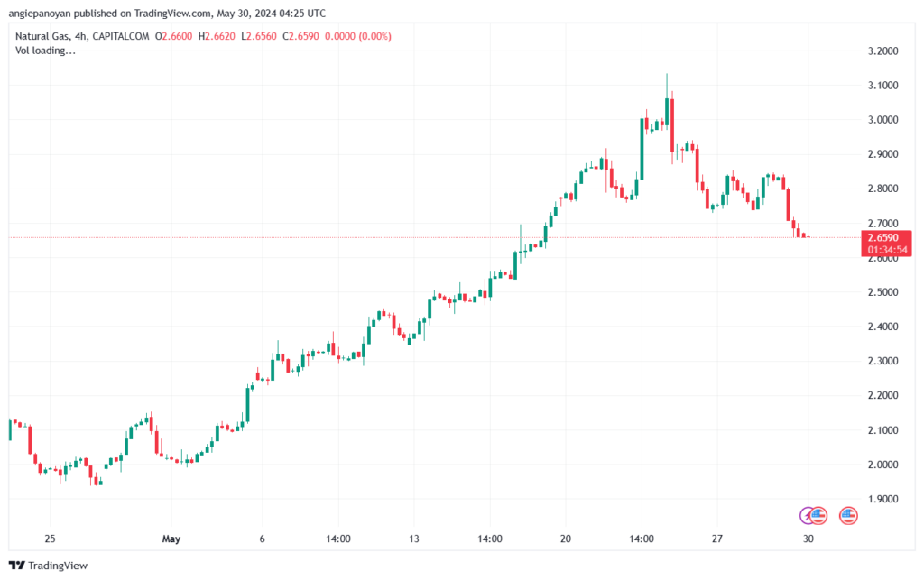Open the US flag event beside lightning icon
This screenshot has height=580, width=924.
click(x=818, y=516)
